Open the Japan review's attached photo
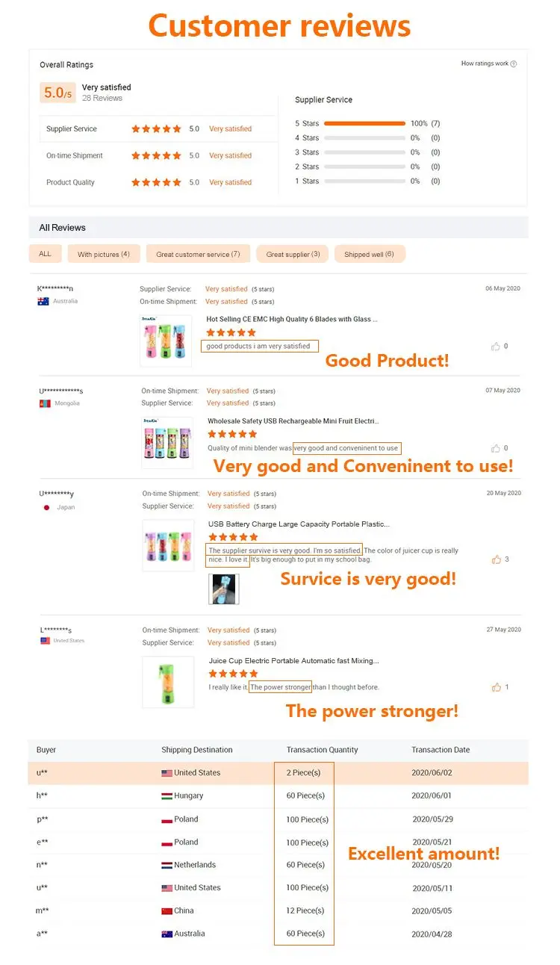The height and width of the screenshot is (965, 560). (224, 589)
